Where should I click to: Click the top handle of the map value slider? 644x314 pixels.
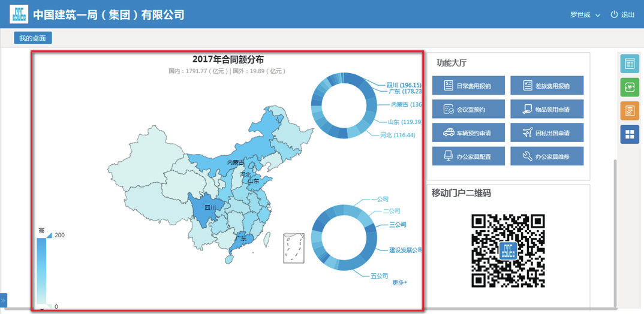pos(49,235)
